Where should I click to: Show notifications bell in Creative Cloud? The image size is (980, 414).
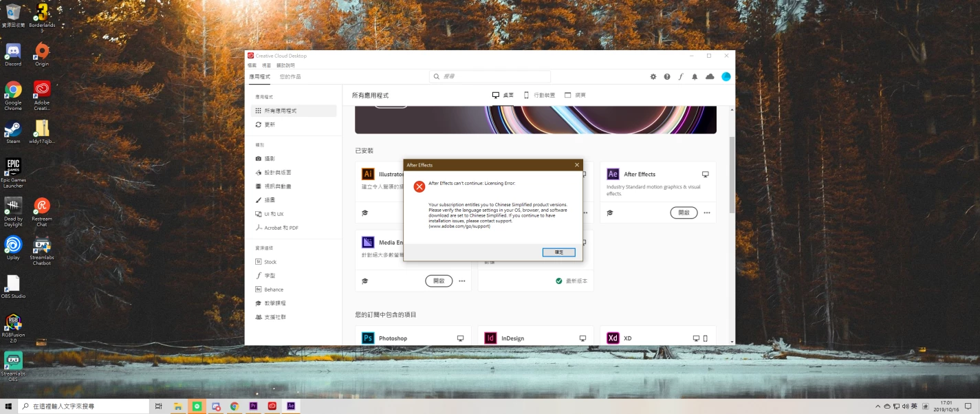[x=695, y=77]
